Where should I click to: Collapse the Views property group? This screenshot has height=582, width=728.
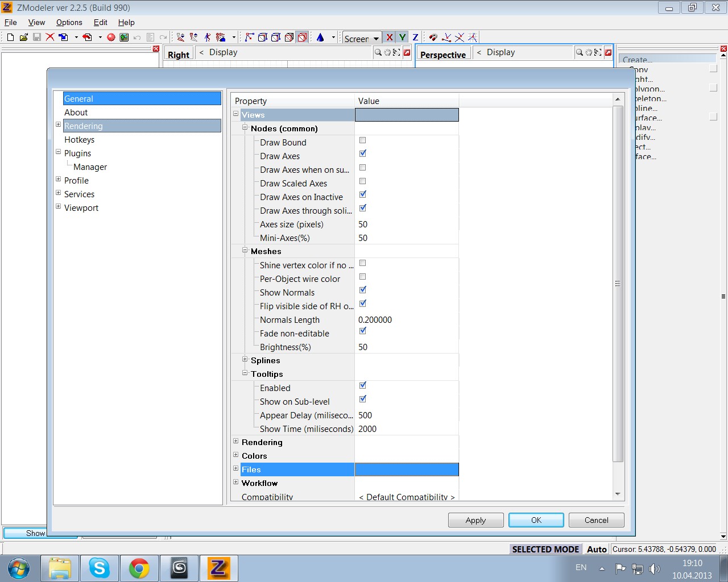coord(236,114)
